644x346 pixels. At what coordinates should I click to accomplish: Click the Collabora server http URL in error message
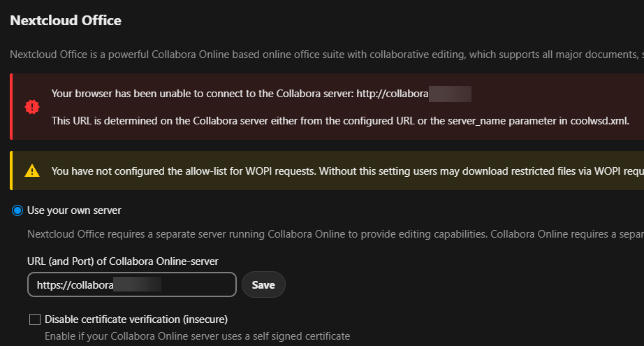click(414, 94)
